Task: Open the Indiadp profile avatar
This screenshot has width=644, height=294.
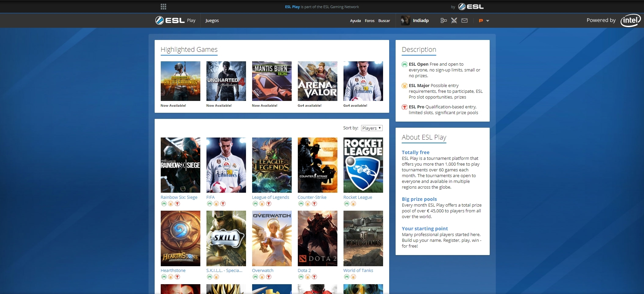Action: tap(405, 20)
